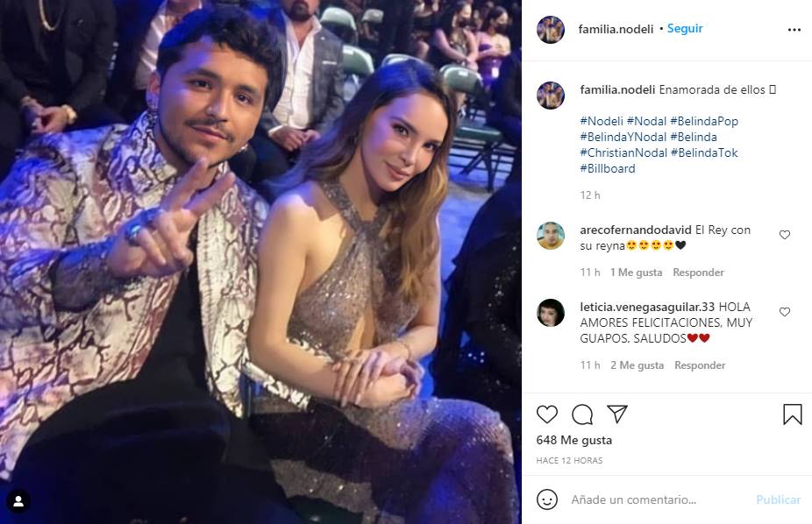
Task: Click the comment input field
Action: (658, 499)
